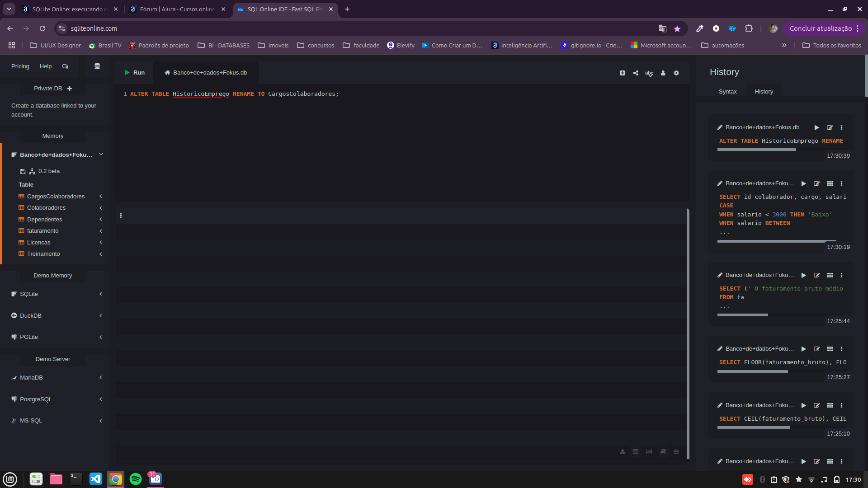Open the Help menu
Viewport: 868px width, 488px height.
click(x=46, y=66)
